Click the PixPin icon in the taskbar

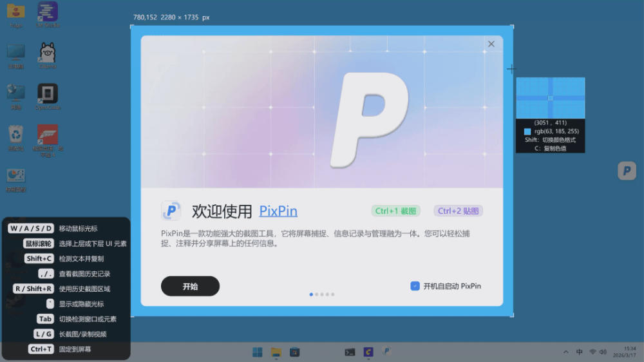(386, 351)
